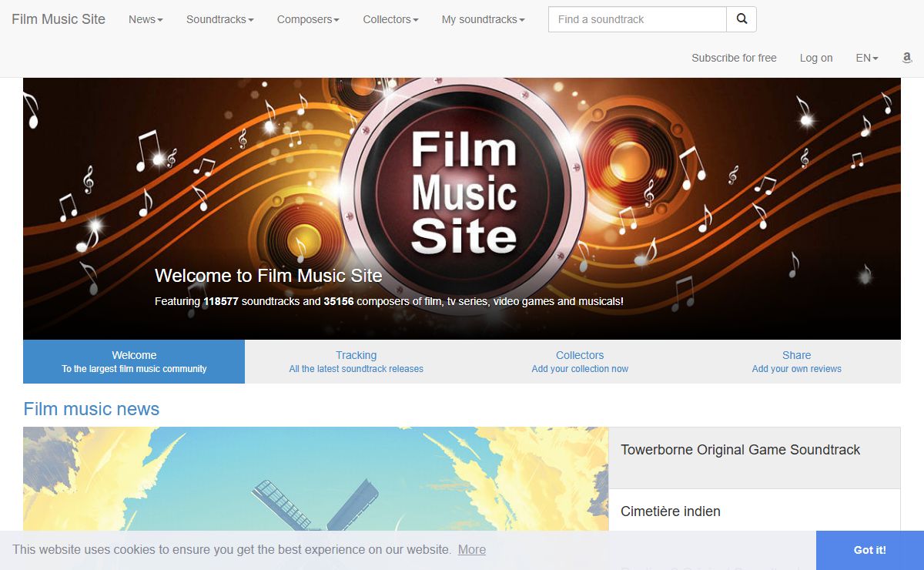
Task: Open the More cookie info link
Action: pyautogui.click(x=472, y=550)
